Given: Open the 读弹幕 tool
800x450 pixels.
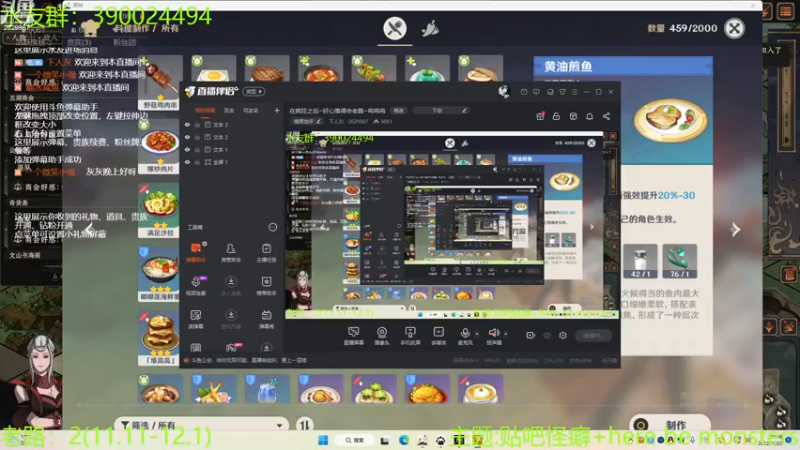Looking at the screenshot, I should tap(196, 319).
